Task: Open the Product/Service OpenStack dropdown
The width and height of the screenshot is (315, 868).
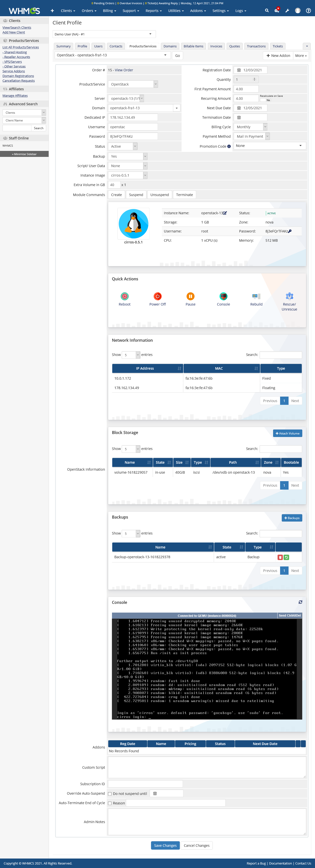Action: click(x=133, y=84)
